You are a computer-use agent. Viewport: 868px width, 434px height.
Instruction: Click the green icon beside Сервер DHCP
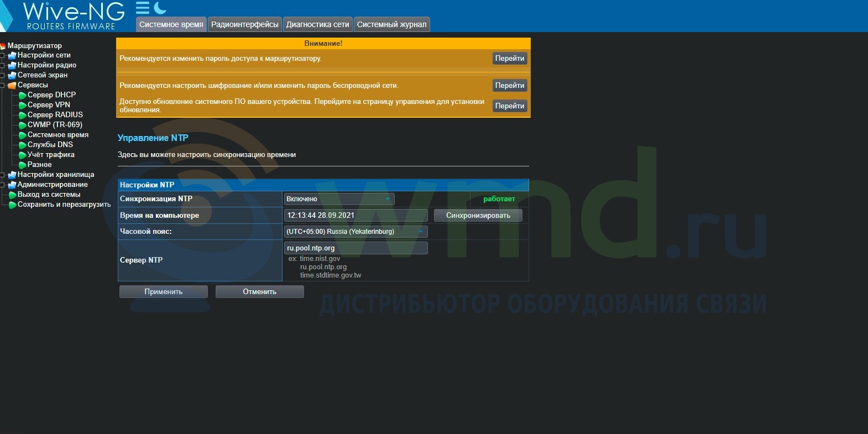(23, 95)
